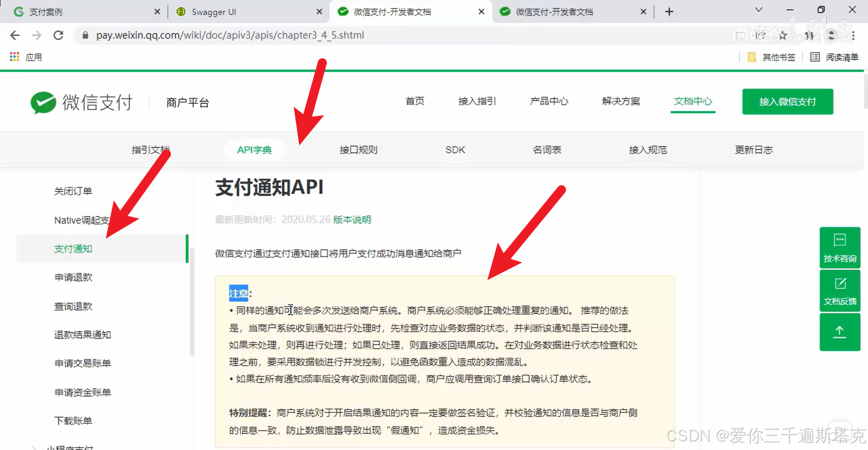Select the API字典 sub-navigation tab

255,150
